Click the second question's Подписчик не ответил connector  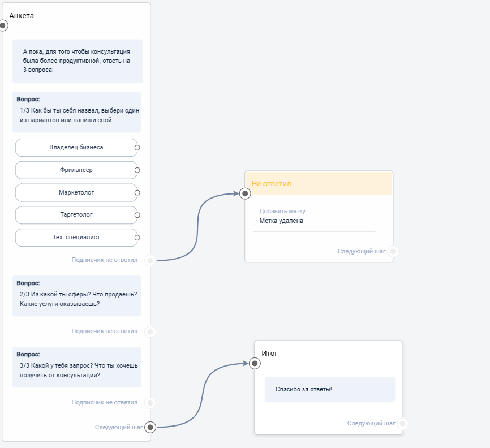pyautogui.click(x=150, y=331)
